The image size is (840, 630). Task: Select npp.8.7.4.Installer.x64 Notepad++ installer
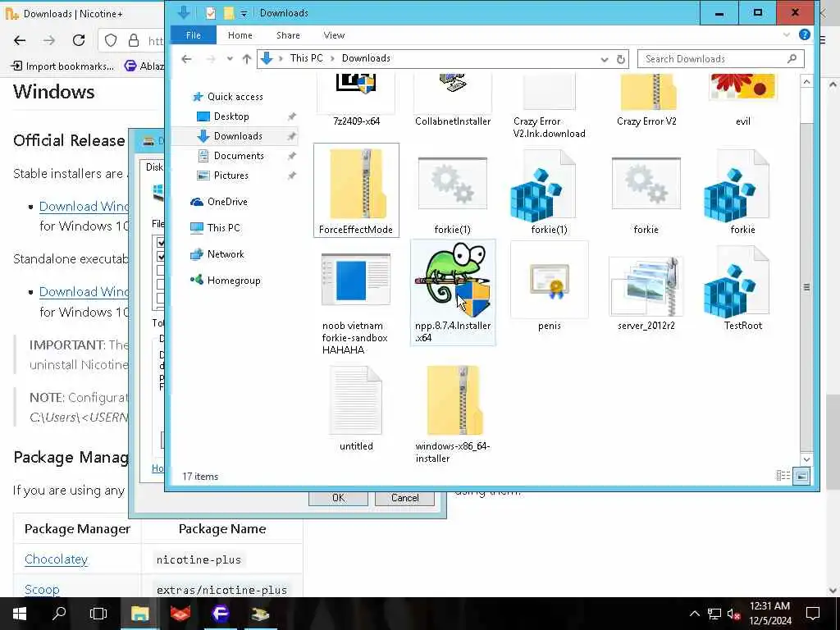(x=453, y=293)
